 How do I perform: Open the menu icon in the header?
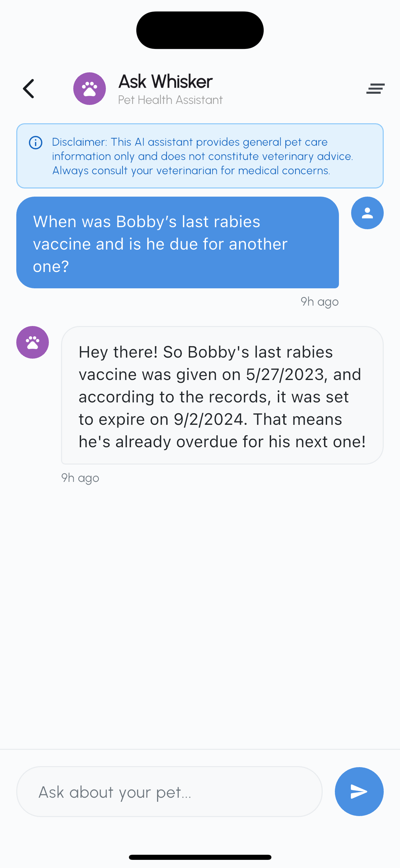375,89
